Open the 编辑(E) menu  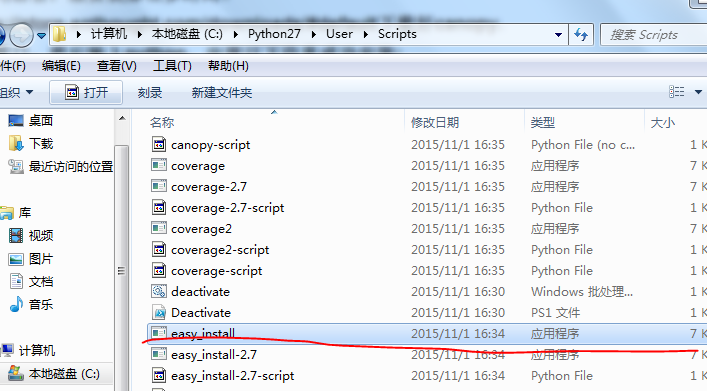coord(61,66)
